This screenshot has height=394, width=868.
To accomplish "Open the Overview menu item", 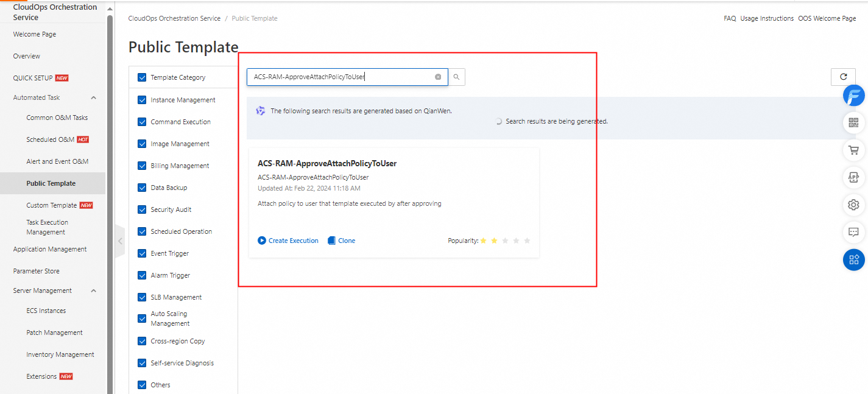I will [x=27, y=56].
